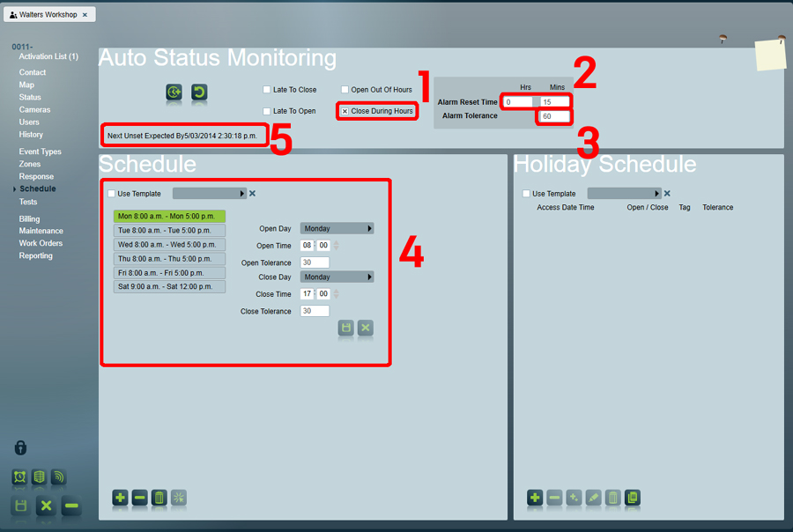Uncheck Close During Hours checkbox

pyautogui.click(x=345, y=111)
